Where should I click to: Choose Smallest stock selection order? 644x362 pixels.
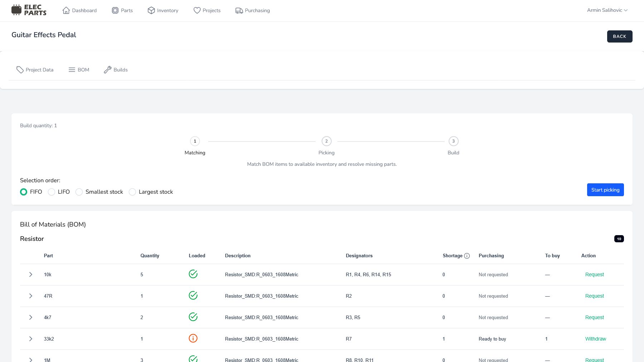79,192
